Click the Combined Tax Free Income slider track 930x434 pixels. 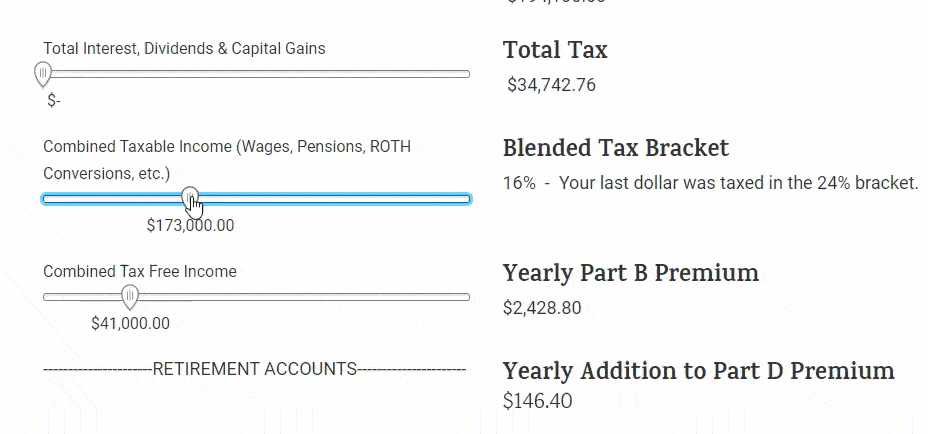click(x=256, y=297)
